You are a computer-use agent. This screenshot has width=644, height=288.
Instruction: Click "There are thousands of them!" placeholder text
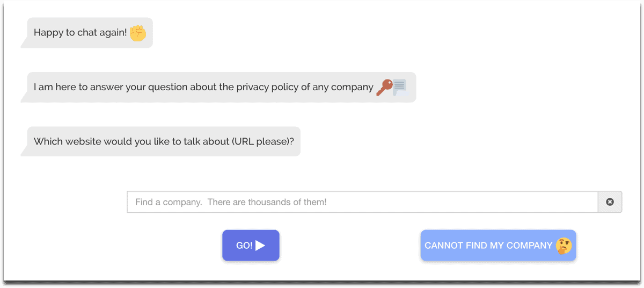click(267, 203)
